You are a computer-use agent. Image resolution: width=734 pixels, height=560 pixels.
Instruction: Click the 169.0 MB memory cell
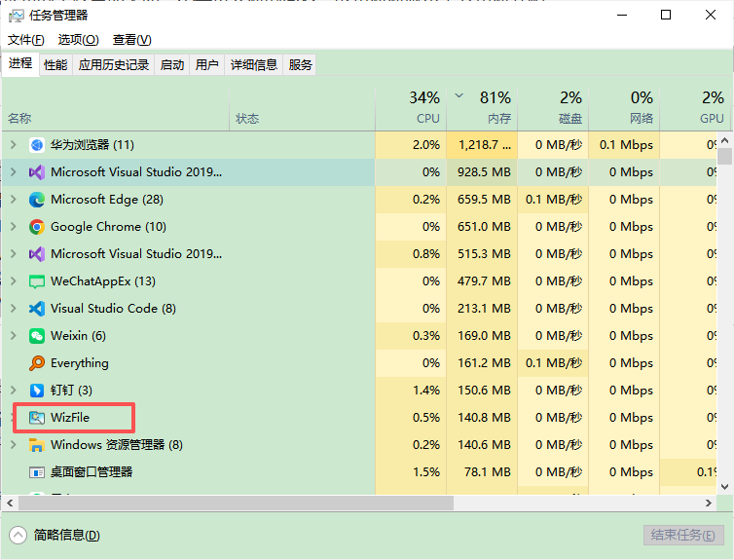482,336
